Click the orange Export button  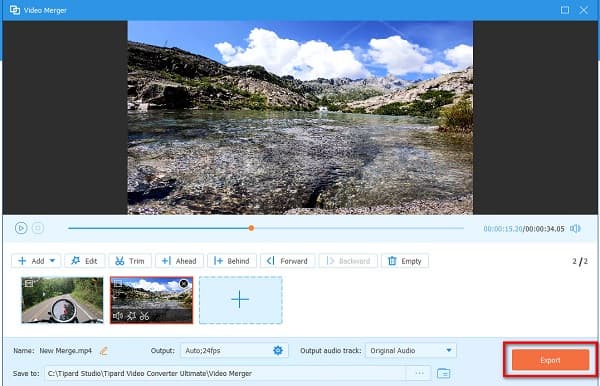tap(550, 360)
